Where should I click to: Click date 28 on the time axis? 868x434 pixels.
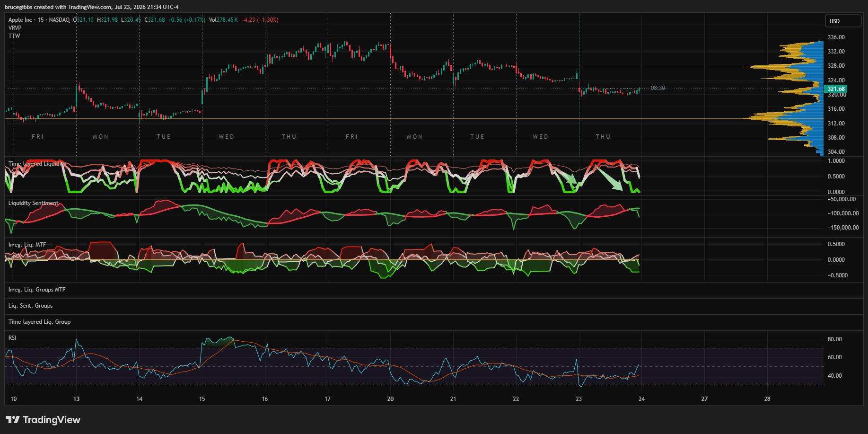pyautogui.click(x=767, y=399)
